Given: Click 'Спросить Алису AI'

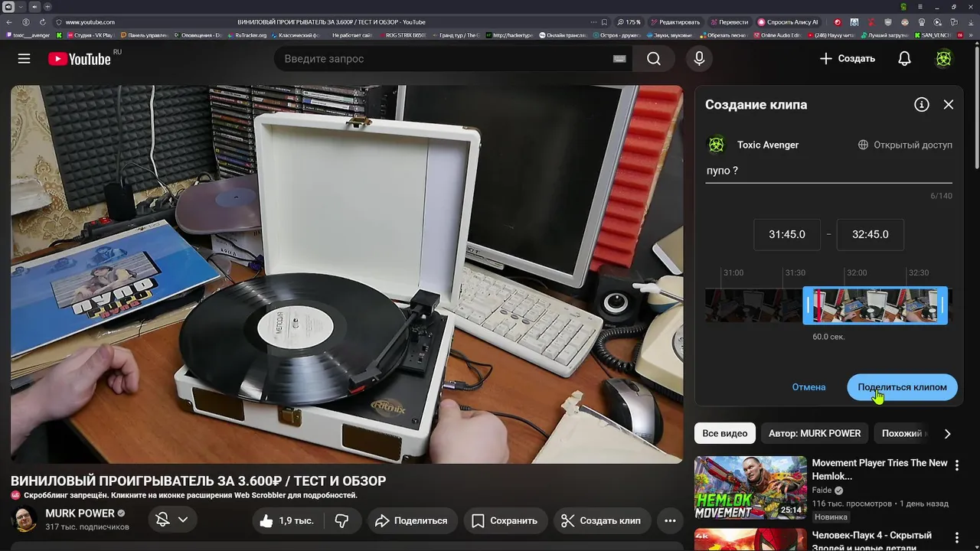Looking at the screenshot, I should tap(788, 22).
